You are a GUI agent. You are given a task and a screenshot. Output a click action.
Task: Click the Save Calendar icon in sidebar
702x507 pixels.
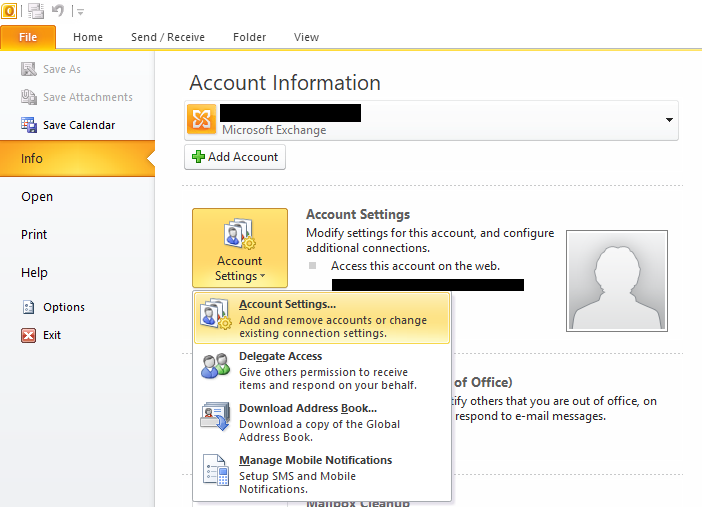pos(28,125)
